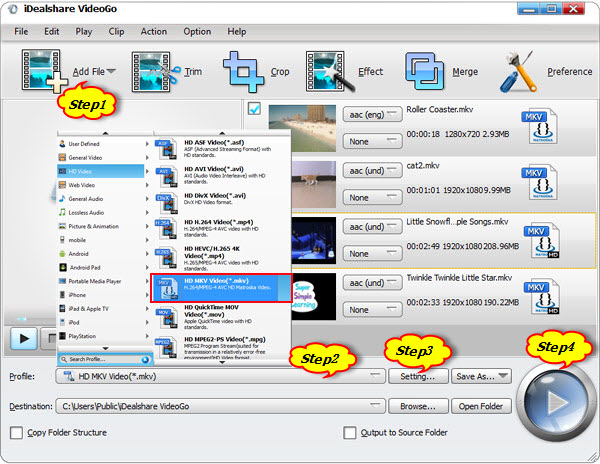Click the cat2.mkv video thumbnail
Screen dimensions: 600x464
coord(314,184)
